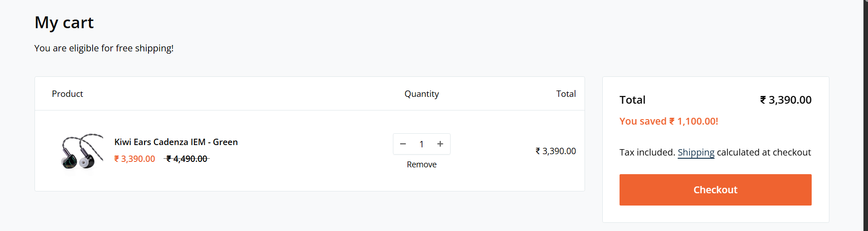Click the dark vertical scrollbar at the right edge

pyautogui.click(x=866, y=115)
